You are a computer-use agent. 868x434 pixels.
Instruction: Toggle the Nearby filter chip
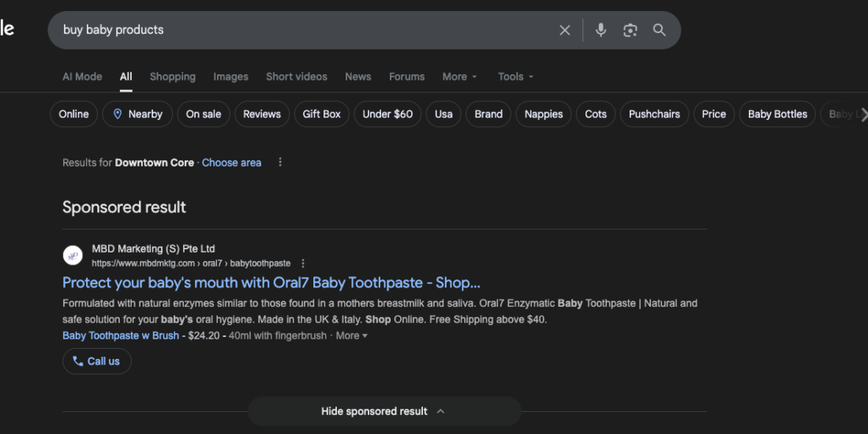pos(137,114)
